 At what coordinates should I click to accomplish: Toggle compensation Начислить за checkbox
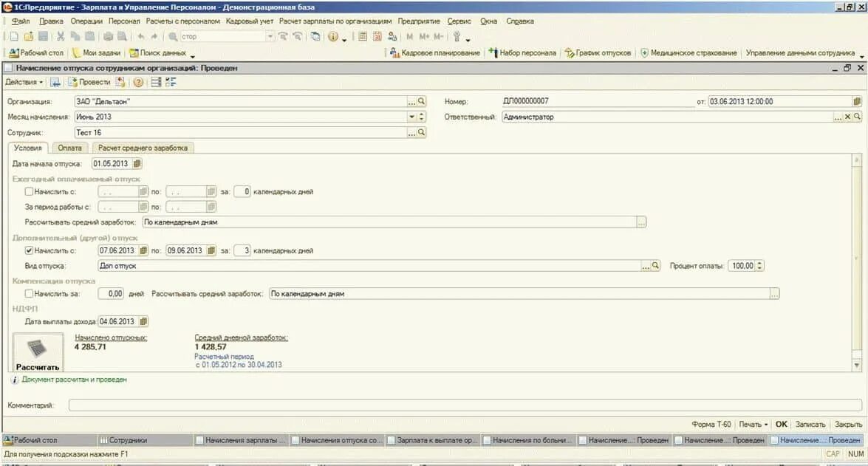coord(29,294)
